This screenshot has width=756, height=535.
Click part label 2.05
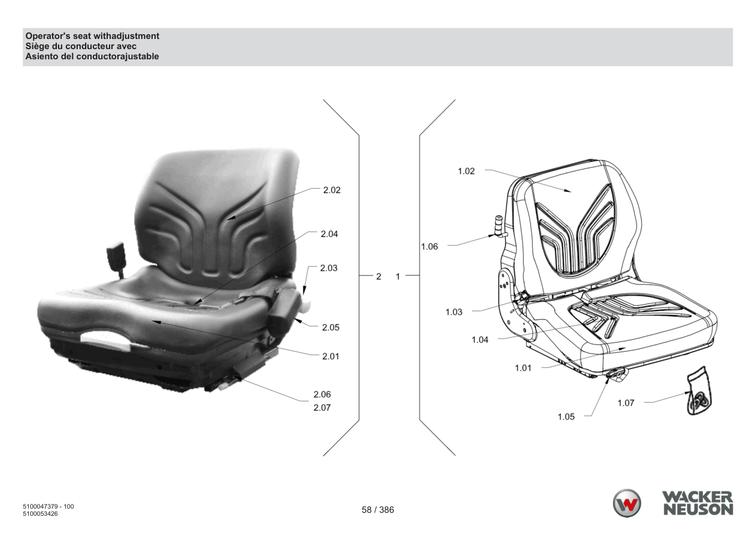[331, 328]
